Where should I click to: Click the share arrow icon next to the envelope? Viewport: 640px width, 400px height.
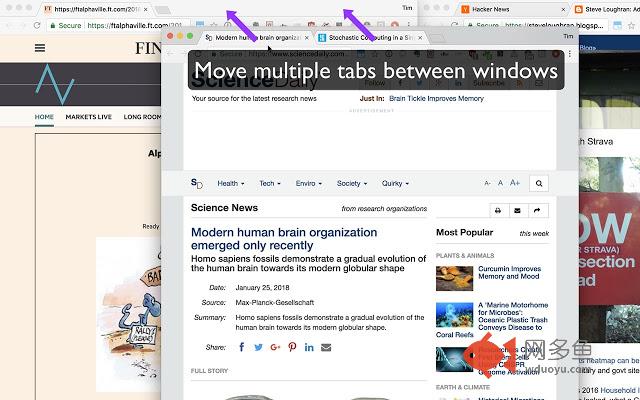pyautogui.click(x=537, y=211)
